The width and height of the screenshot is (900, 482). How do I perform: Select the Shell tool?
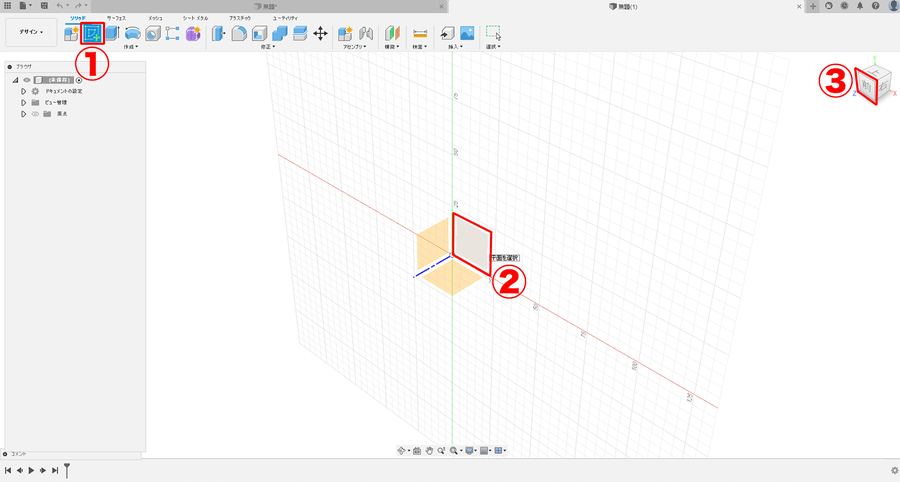click(x=259, y=33)
